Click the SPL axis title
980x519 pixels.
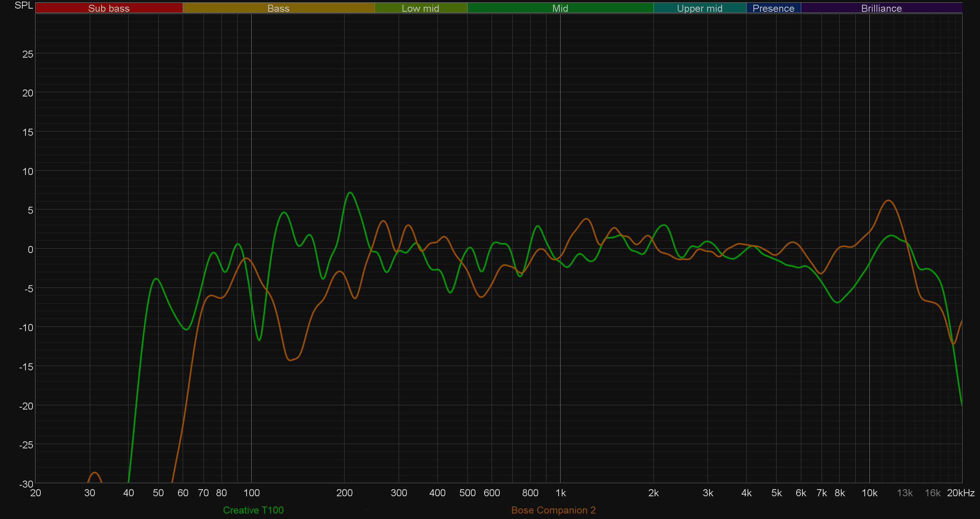[x=24, y=5]
